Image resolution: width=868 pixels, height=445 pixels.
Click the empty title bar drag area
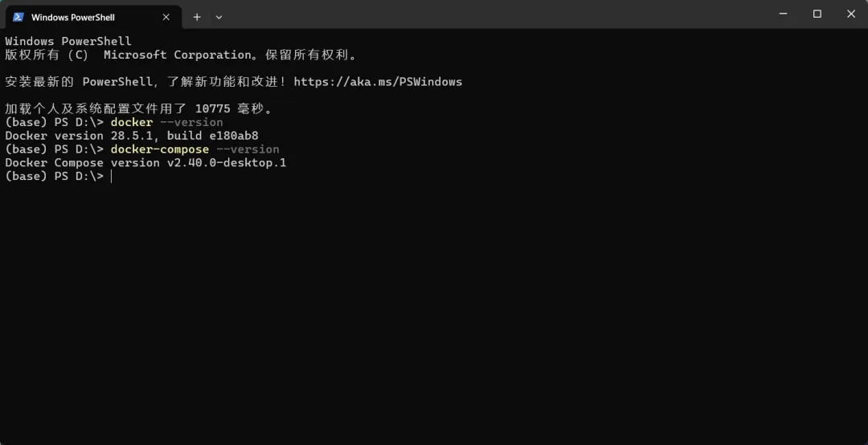pos(482,14)
